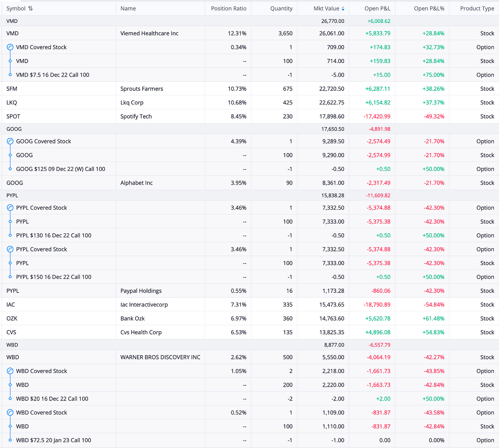Click the 5,550.00 market value cell
This screenshot has width=499, height=448.
(333, 357)
